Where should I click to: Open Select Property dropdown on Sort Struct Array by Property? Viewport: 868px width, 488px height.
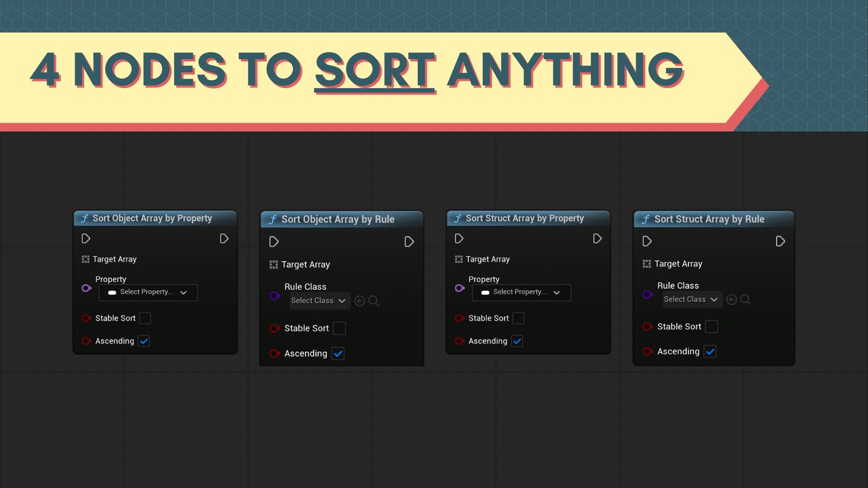pos(521,292)
